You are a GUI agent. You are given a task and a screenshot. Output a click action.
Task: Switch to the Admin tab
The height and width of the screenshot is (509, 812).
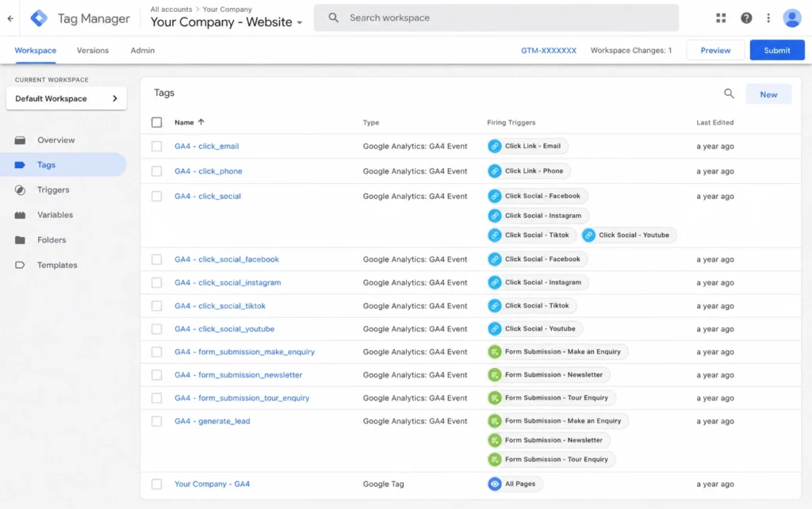[143, 50]
